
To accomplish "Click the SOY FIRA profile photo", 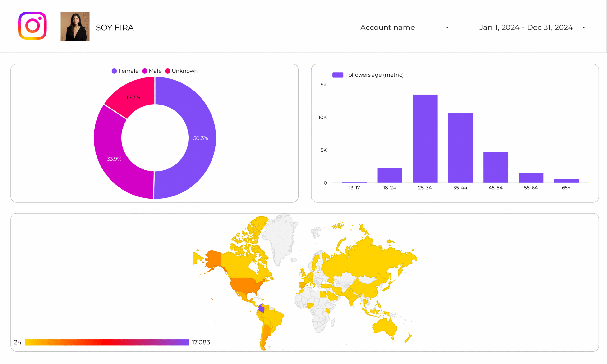I will 75,27.
